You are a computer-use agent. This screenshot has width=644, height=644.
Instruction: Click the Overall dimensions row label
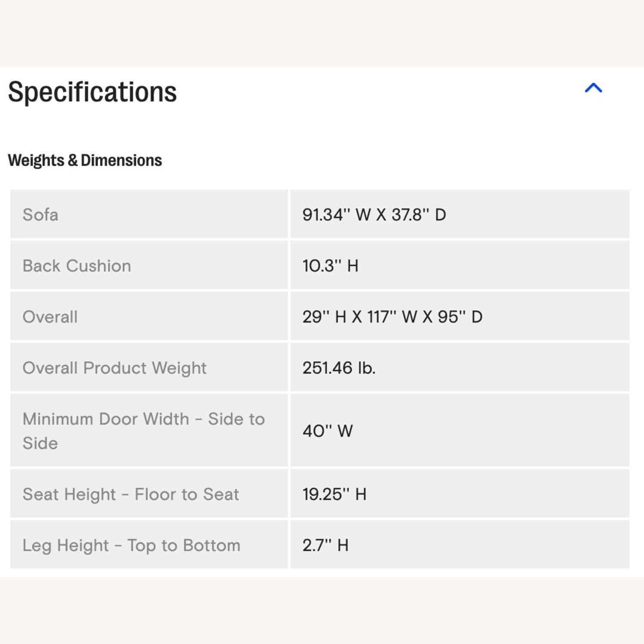(x=50, y=317)
